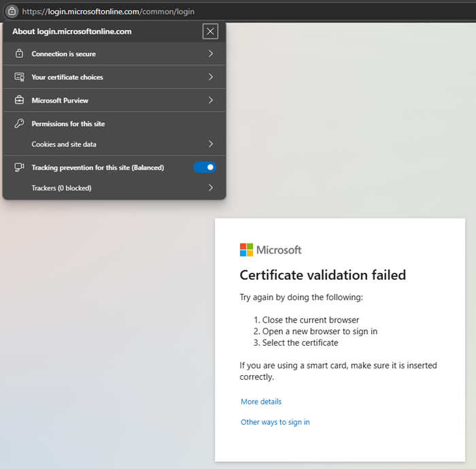This screenshot has width=476, height=469.
Task: Expand the Connection is secure chevron
Action: pyautogui.click(x=211, y=54)
